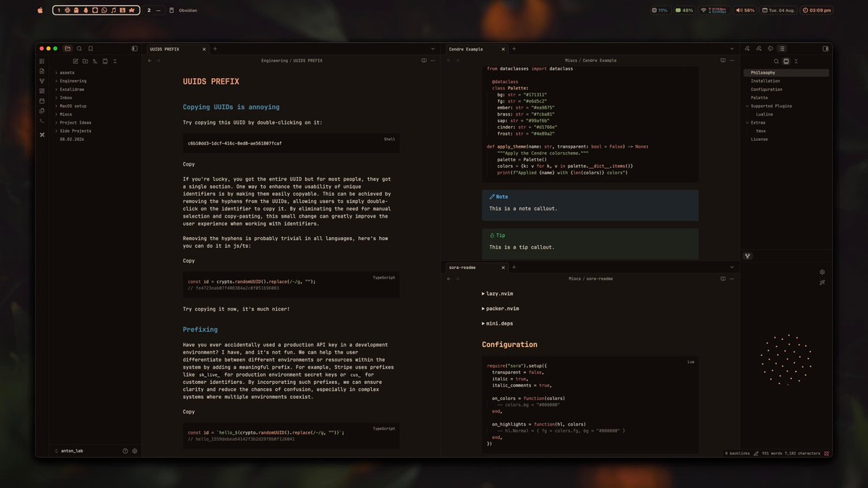The width and height of the screenshot is (868, 488).
Task: Open the tab list dropdown of UUIDS PREFIX pane
Action: click(x=433, y=49)
